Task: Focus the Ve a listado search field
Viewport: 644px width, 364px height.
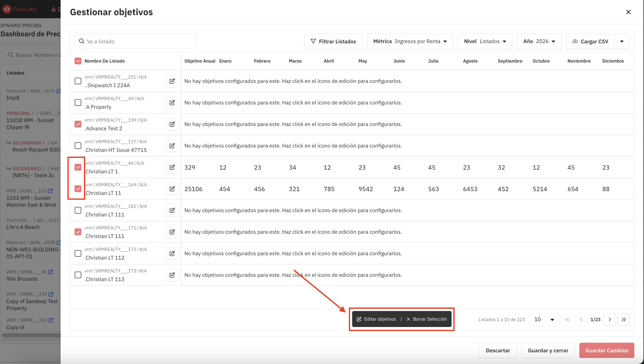Action: [135, 41]
